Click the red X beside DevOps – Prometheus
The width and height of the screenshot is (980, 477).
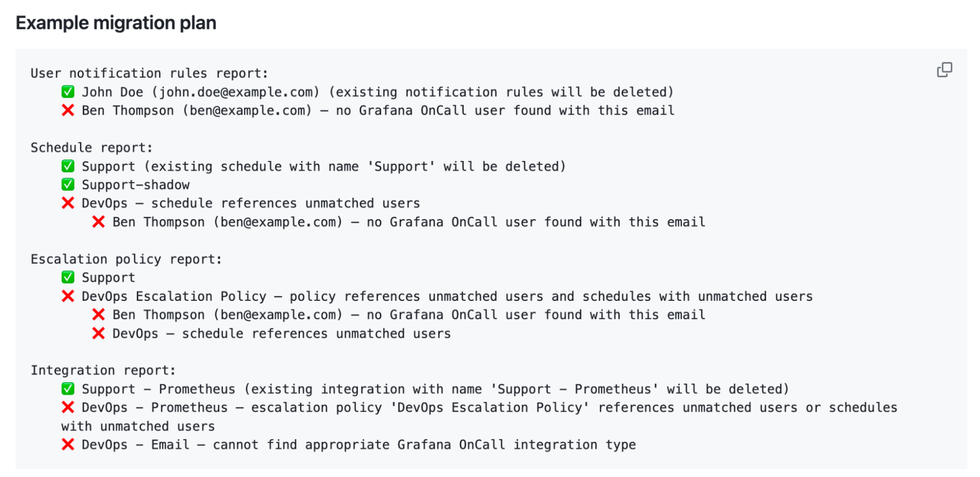[68, 407]
